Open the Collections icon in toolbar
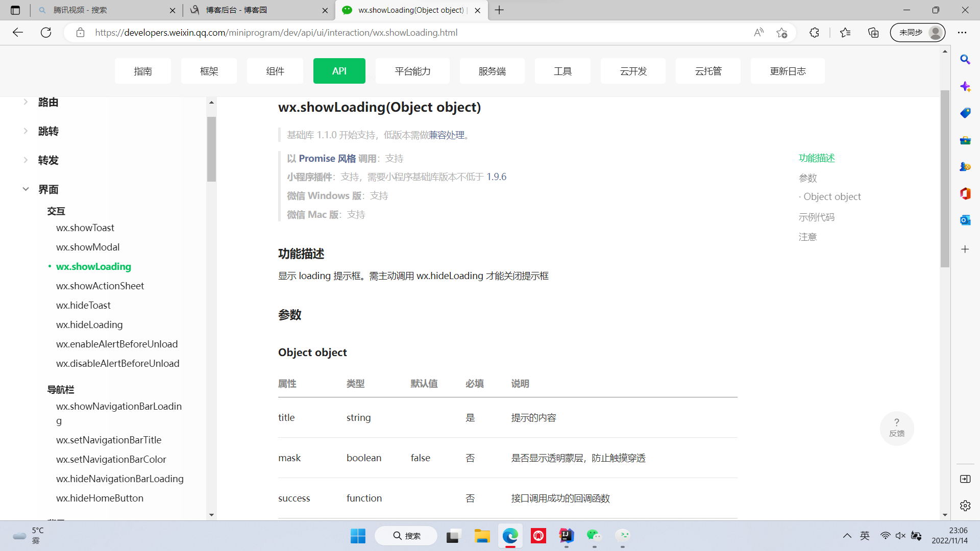Viewport: 980px width, 551px height. click(873, 33)
